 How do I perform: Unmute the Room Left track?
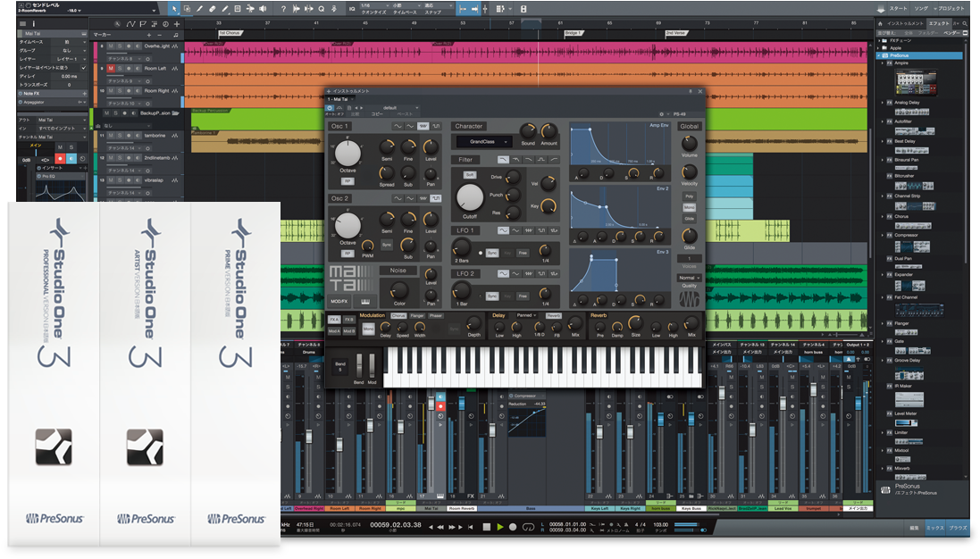111,68
